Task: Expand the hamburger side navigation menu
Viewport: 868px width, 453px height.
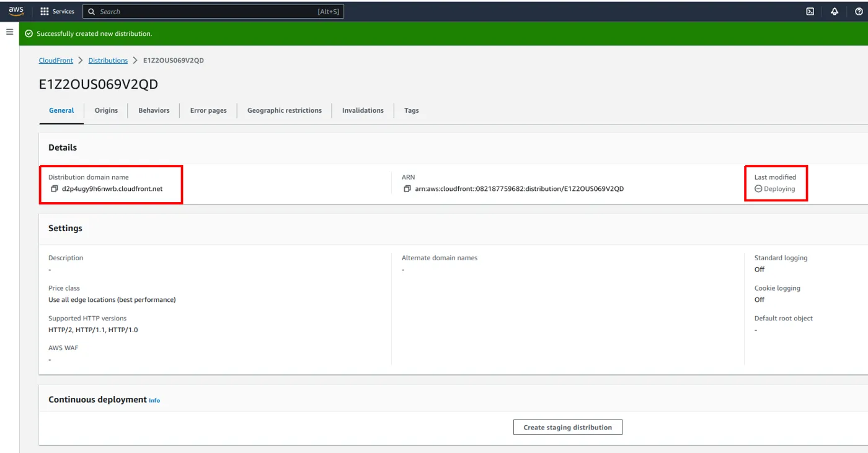Action: pos(9,32)
